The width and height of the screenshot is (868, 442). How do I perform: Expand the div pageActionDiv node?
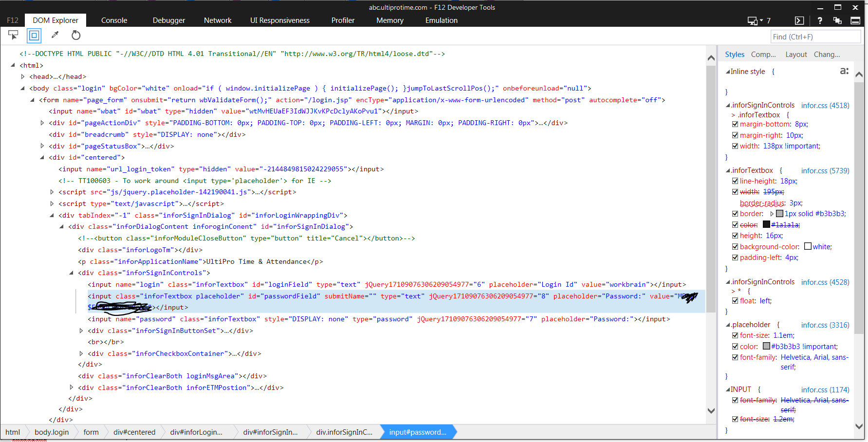(x=42, y=123)
